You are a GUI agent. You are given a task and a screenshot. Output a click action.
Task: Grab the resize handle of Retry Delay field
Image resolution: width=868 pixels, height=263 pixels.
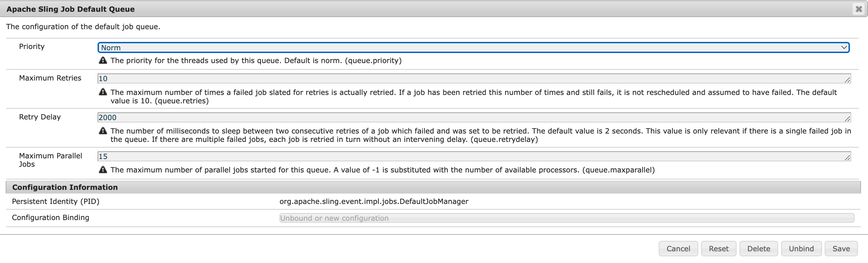point(848,119)
